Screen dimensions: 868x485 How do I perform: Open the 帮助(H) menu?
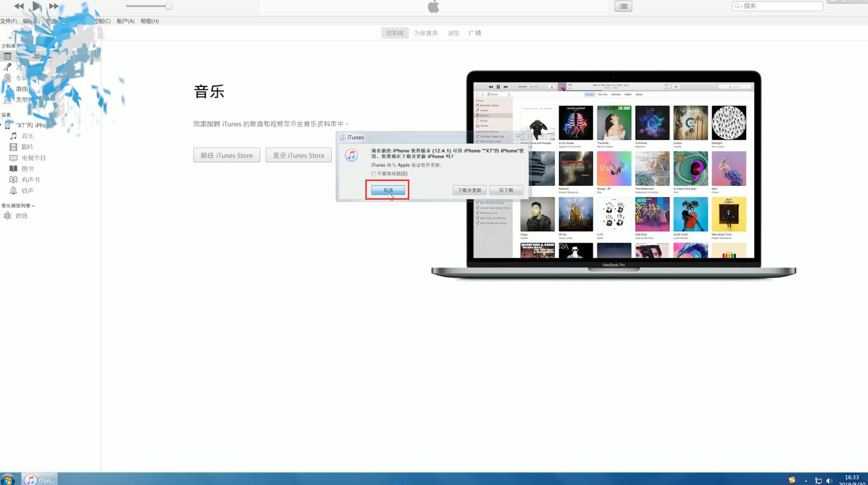(149, 21)
